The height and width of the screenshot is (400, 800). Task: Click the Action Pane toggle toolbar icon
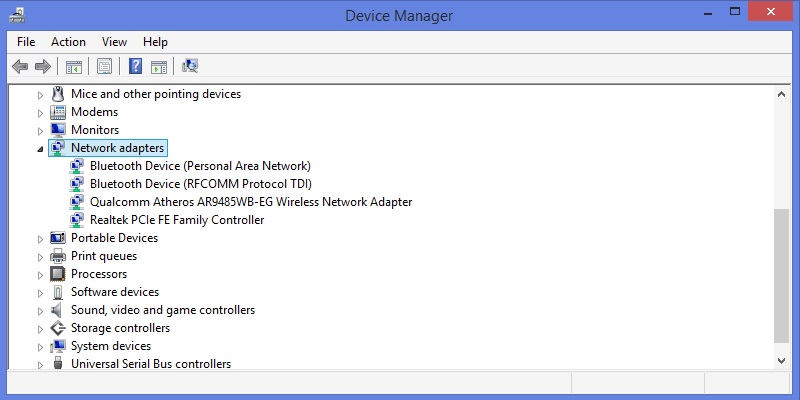point(159,66)
